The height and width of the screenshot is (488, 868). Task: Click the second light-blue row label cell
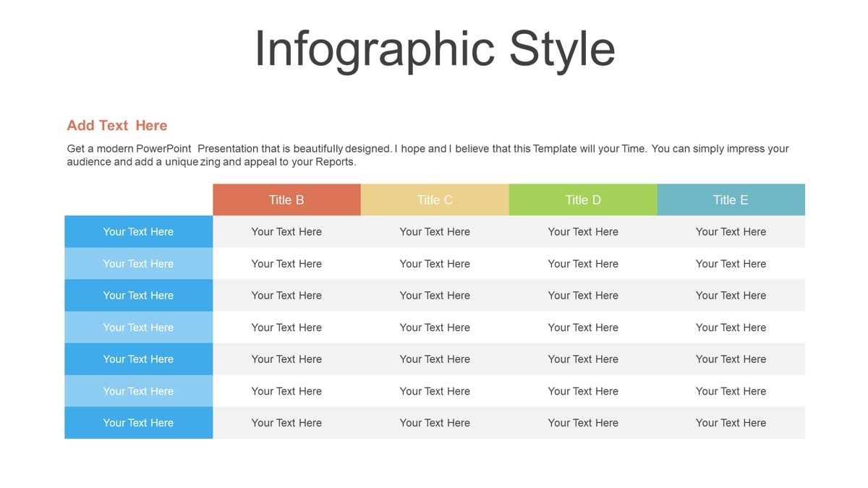[x=139, y=263]
